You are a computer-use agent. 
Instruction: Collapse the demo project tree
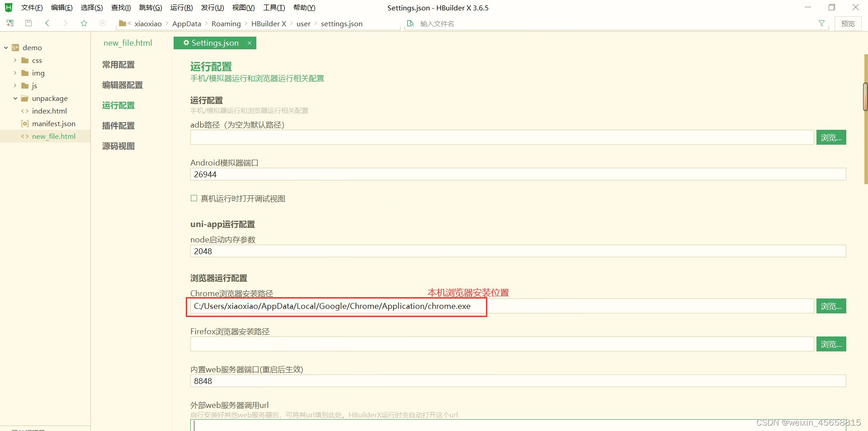[x=6, y=47]
